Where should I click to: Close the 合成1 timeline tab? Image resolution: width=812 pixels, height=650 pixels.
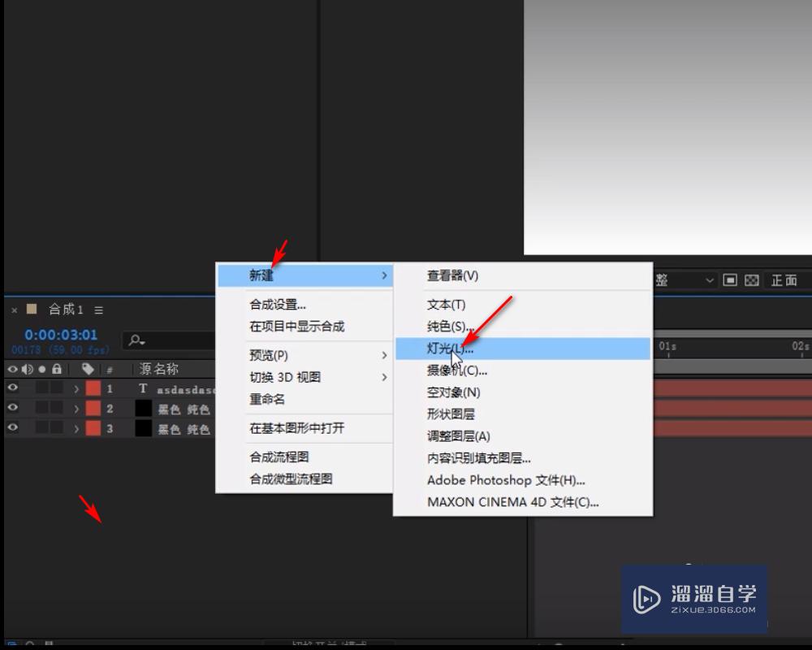15,310
